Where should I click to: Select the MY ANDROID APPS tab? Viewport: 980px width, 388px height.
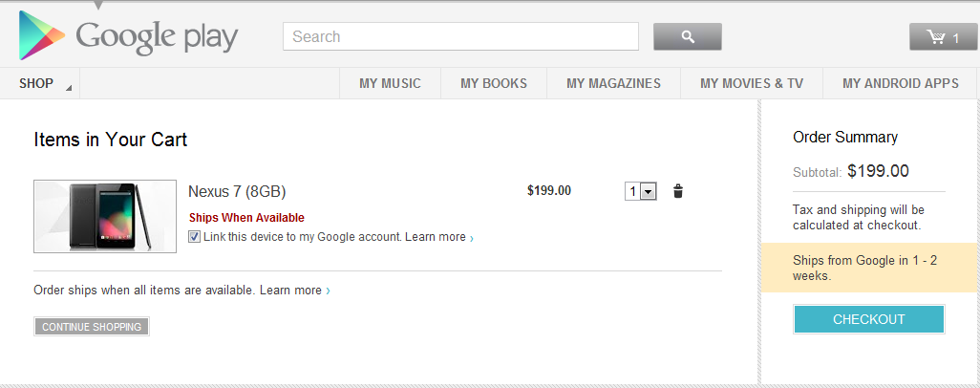point(900,83)
